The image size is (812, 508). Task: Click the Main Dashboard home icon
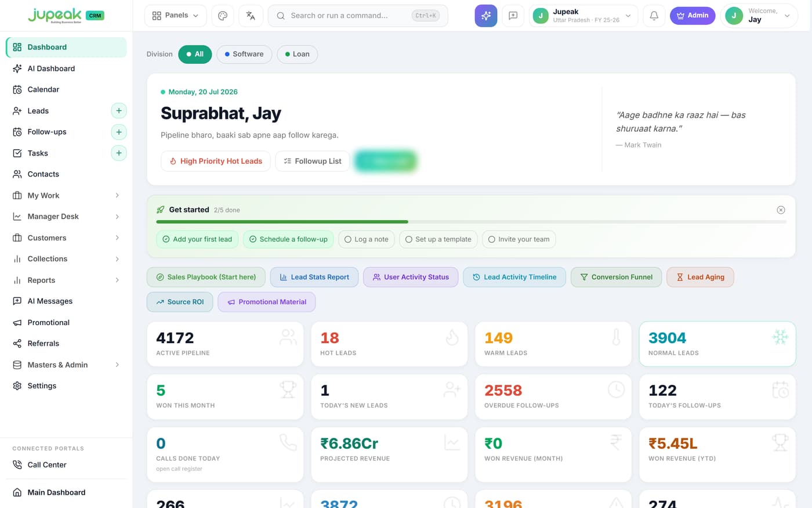(x=17, y=492)
